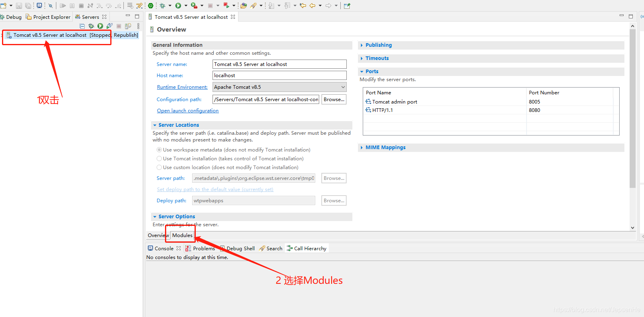Click the Resume debug icon

pos(63,6)
